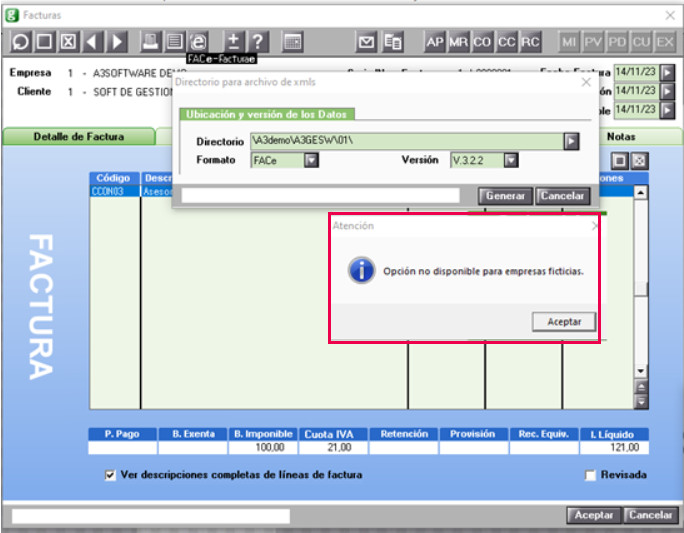
Task: Toggle Ver descripciones completas de líneas checkbox
Action: click(x=110, y=475)
